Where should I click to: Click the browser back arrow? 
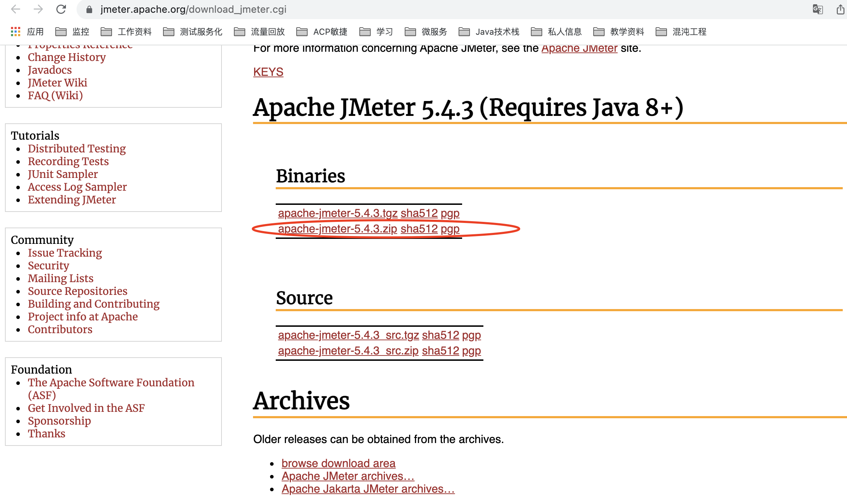tap(15, 9)
